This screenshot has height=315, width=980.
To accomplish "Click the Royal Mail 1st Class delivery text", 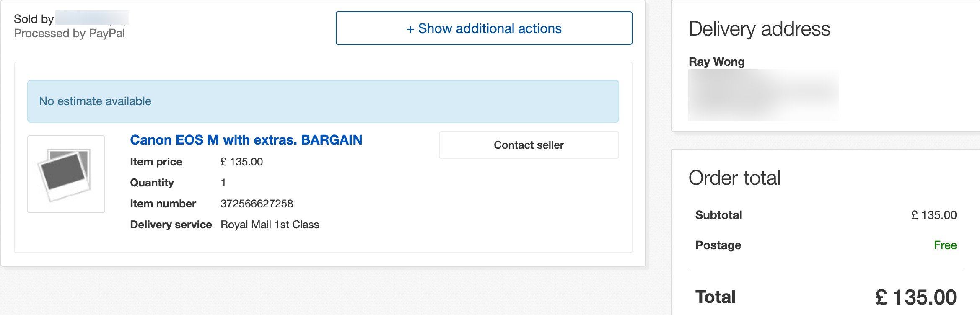I will [270, 225].
